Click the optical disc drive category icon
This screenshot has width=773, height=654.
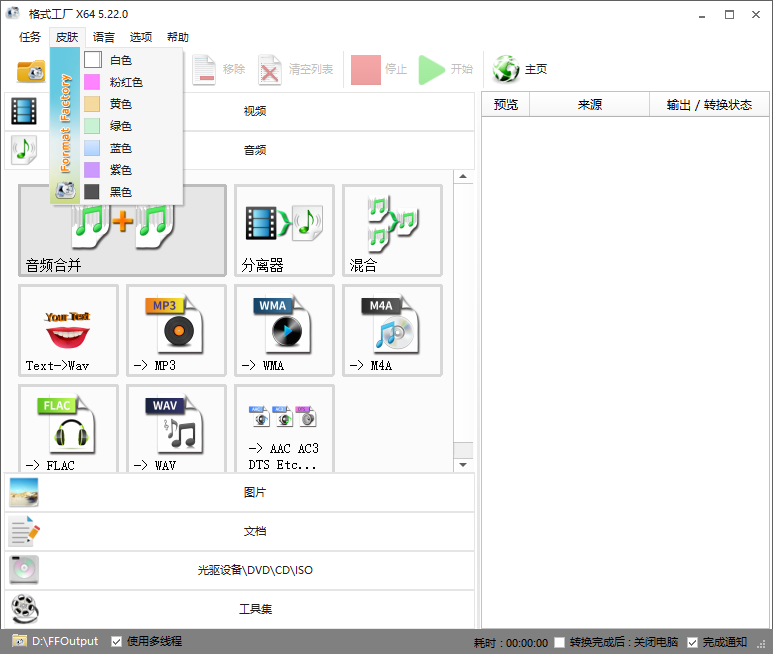24,570
